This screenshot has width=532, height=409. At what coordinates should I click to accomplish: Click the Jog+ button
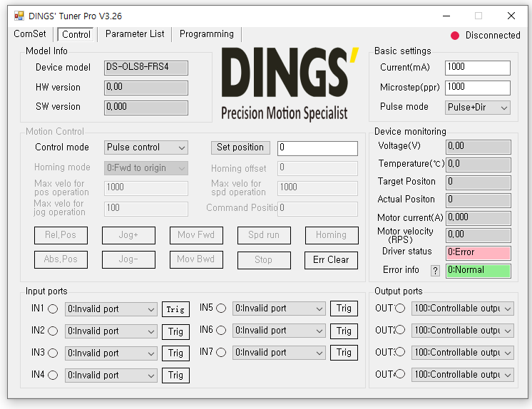pyautogui.click(x=128, y=235)
